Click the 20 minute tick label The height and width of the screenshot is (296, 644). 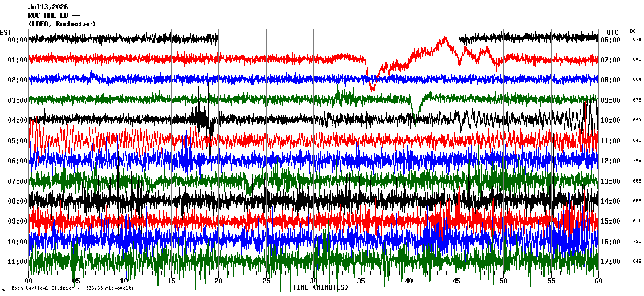tap(218, 281)
